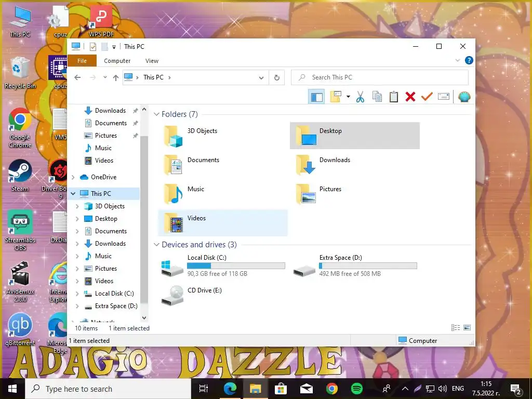Click the Paste clipboard icon
Viewport: 532px width, 399px height.
pyautogui.click(x=394, y=97)
